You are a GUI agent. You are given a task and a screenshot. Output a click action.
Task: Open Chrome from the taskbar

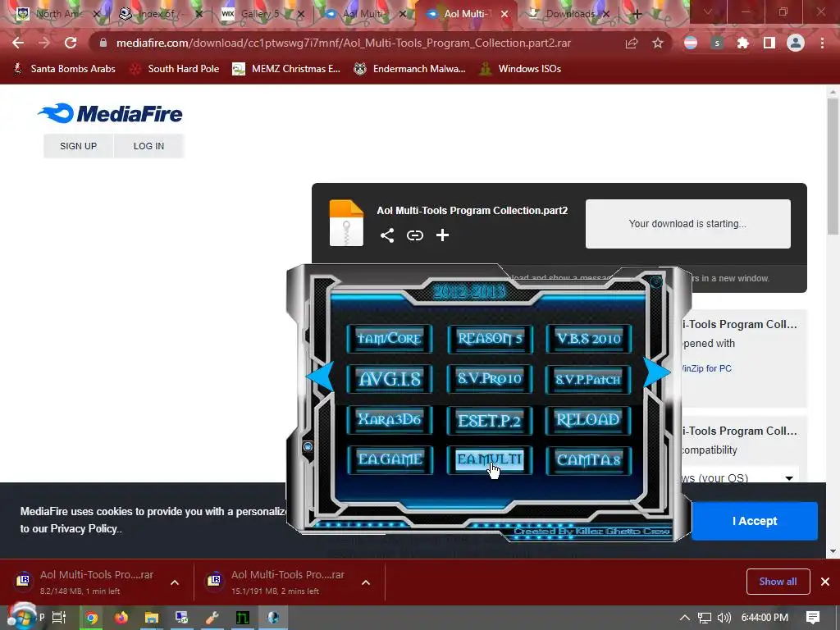(92, 618)
